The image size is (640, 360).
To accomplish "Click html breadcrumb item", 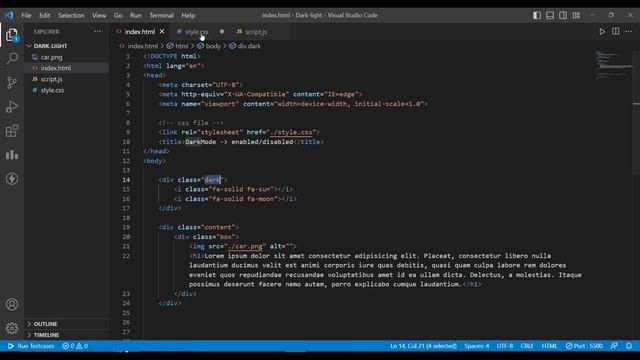I will tap(178, 46).
